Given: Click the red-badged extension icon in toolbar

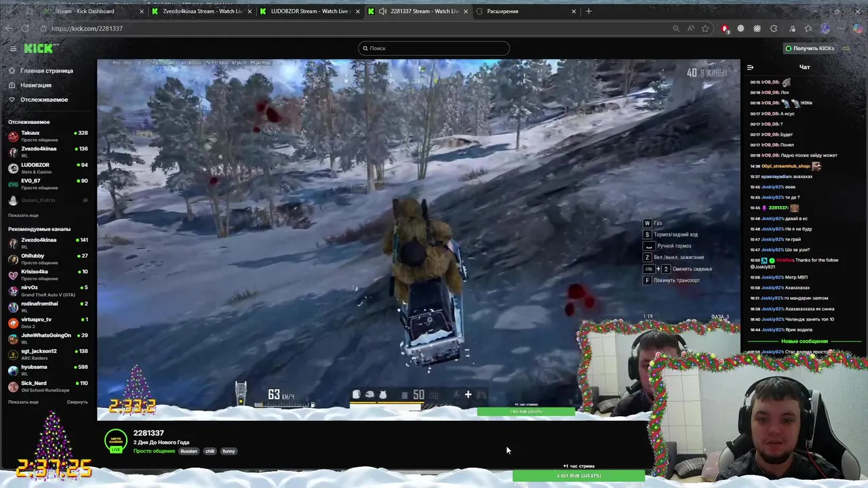Looking at the screenshot, I should [x=725, y=28].
